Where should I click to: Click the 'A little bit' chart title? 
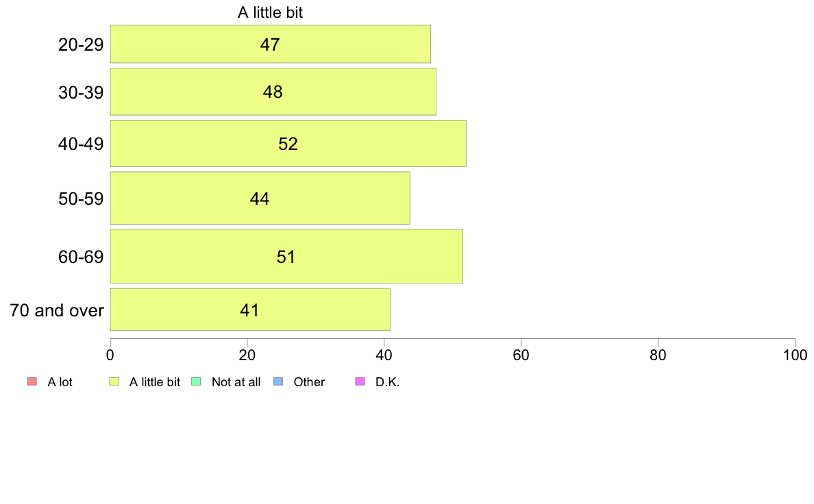coord(270,12)
